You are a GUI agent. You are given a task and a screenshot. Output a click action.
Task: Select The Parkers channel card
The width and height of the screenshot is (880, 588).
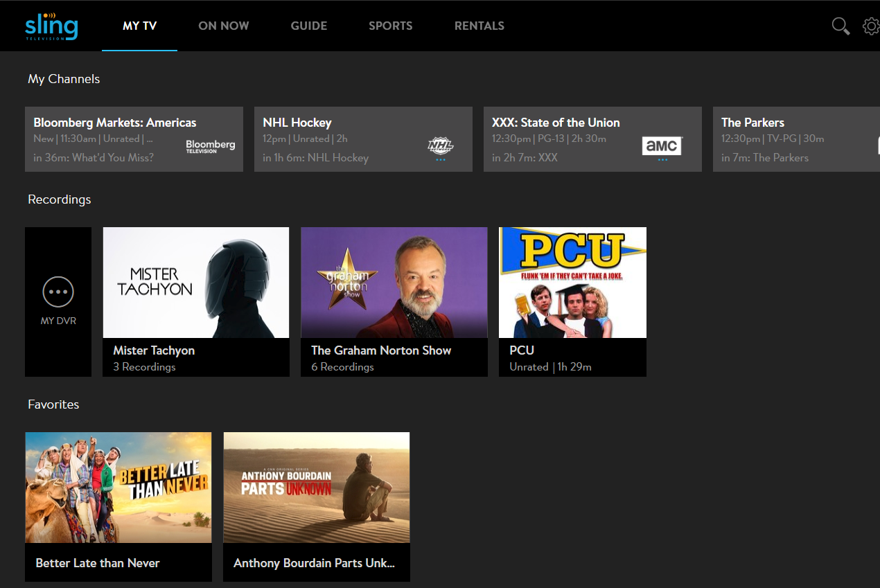pos(796,139)
